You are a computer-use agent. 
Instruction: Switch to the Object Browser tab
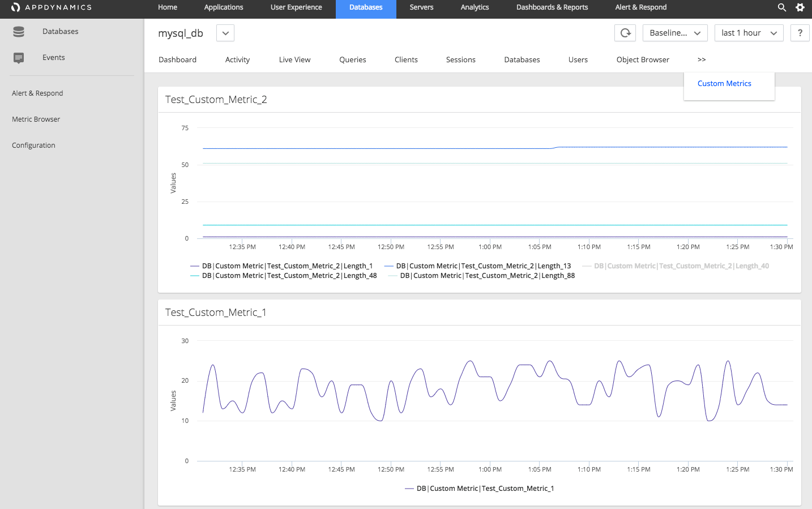pyautogui.click(x=643, y=59)
